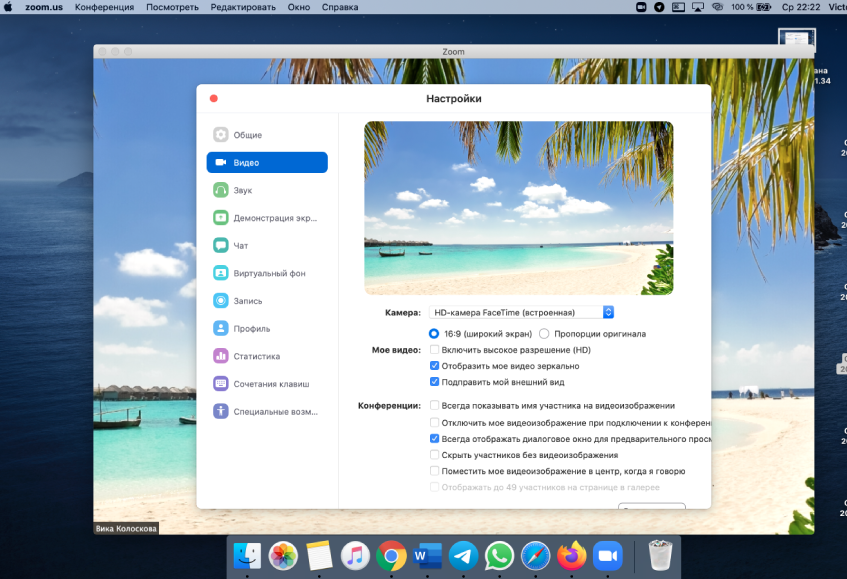The height and width of the screenshot is (579, 847).
Task: Click the AirPlay display icon in menu bar
Action: tap(698, 7)
